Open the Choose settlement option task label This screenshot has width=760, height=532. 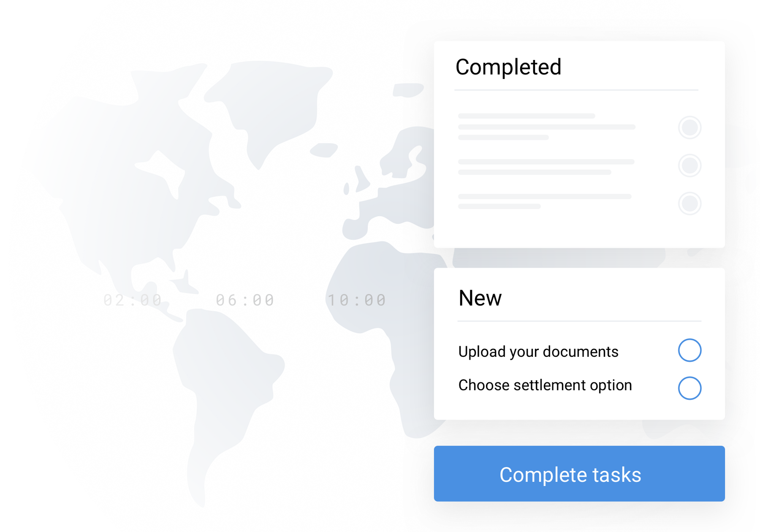545,385
